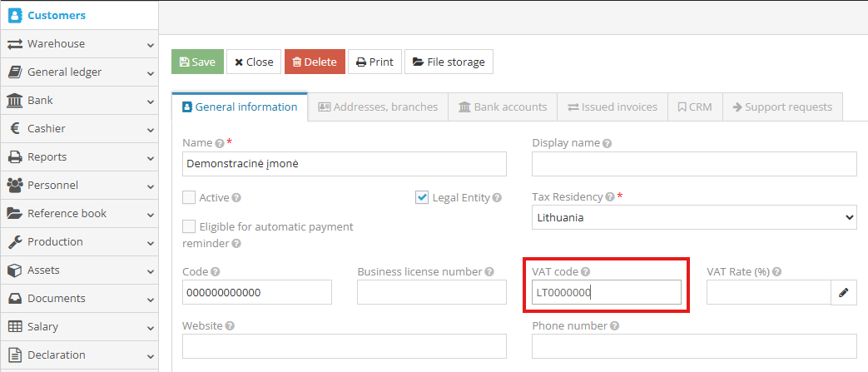Open the Tax Residency dropdown
Image resolution: width=868 pixels, height=372 pixels.
click(x=694, y=217)
